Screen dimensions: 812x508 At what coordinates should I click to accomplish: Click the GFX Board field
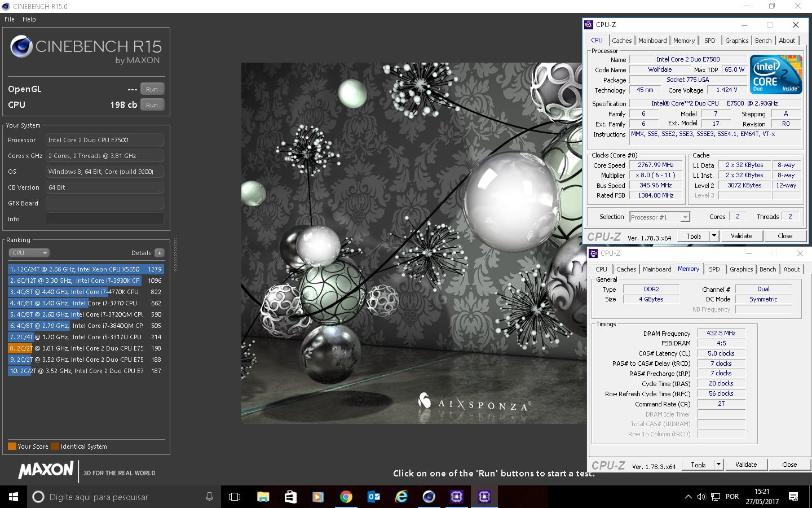(x=105, y=203)
